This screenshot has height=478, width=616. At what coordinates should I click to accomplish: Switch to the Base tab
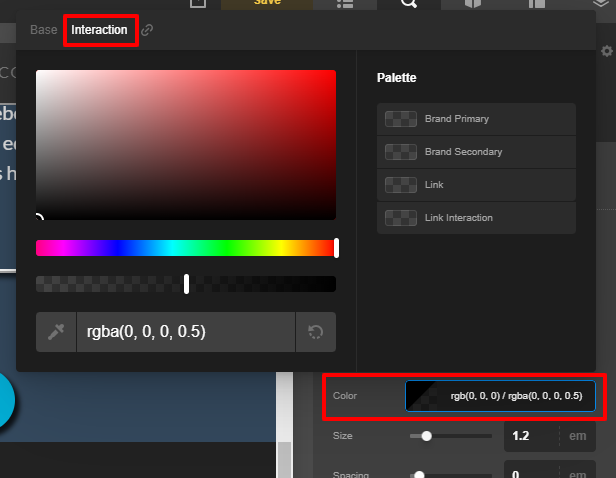point(44,30)
